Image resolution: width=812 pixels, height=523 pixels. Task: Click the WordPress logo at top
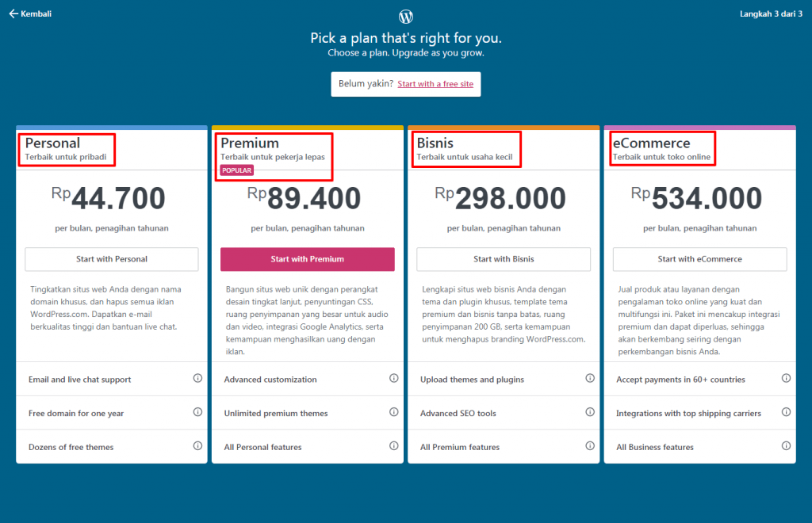tap(406, 17)
